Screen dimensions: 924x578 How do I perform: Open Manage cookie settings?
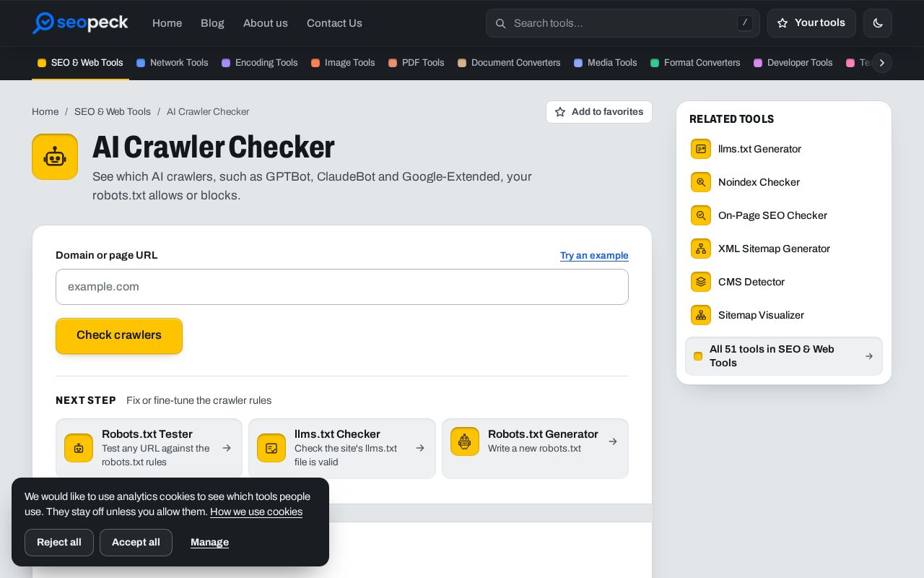click(209, 543)
